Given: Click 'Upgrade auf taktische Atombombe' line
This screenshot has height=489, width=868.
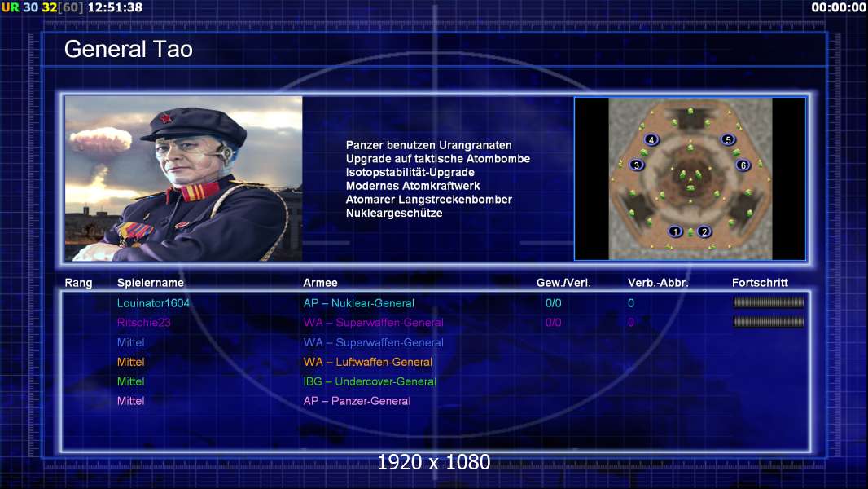Looking at the screenshot, I should [x=438, y=158].
